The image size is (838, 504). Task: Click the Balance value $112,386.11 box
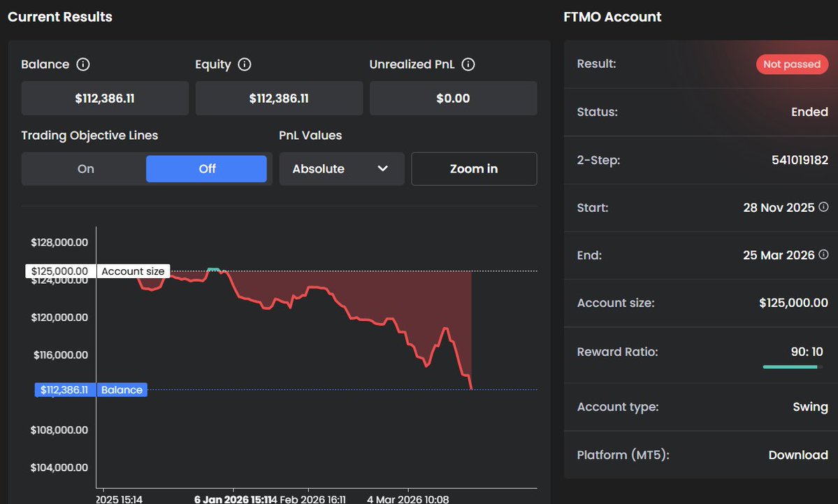tap(105, 99)
